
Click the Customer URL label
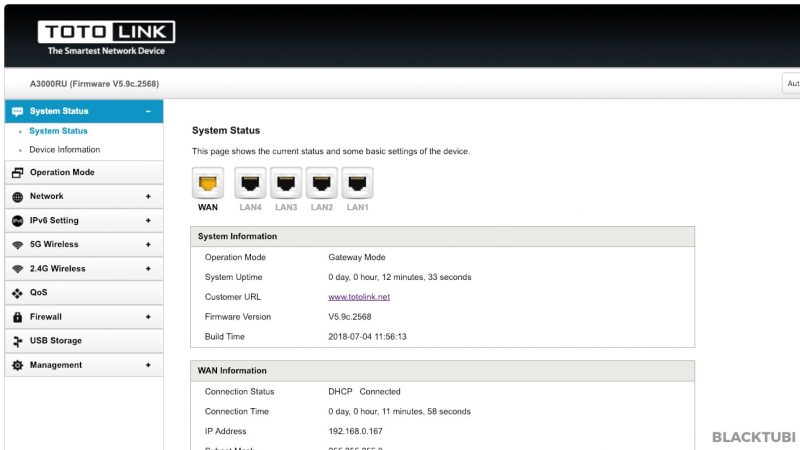coord(233,297)
